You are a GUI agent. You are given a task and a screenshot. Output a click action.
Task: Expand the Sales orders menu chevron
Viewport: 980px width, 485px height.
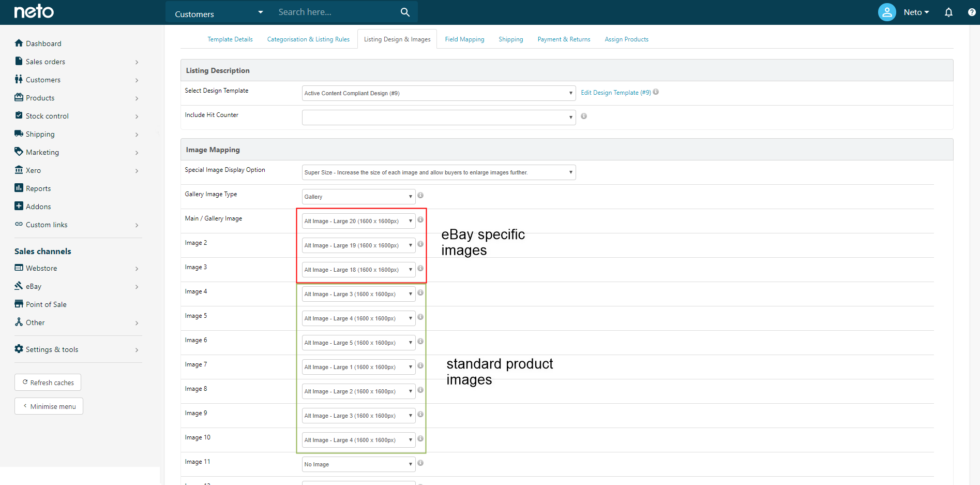137,62
